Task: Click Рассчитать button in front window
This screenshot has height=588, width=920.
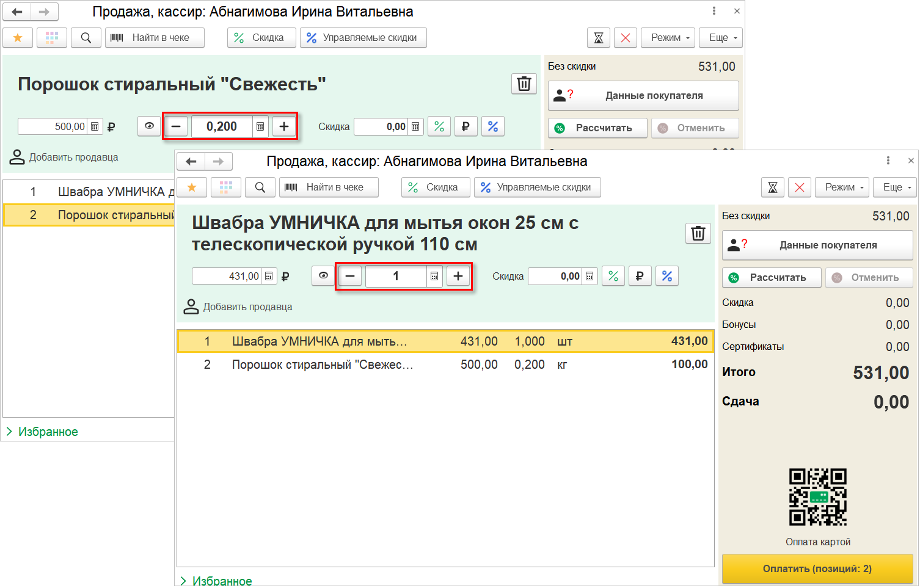Action: click(772, 277)
